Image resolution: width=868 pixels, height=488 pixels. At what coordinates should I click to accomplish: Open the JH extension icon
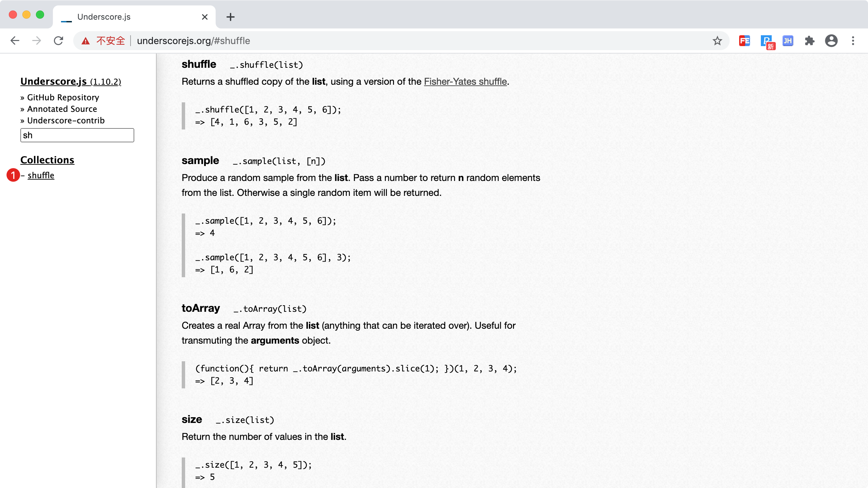point(788,41)
